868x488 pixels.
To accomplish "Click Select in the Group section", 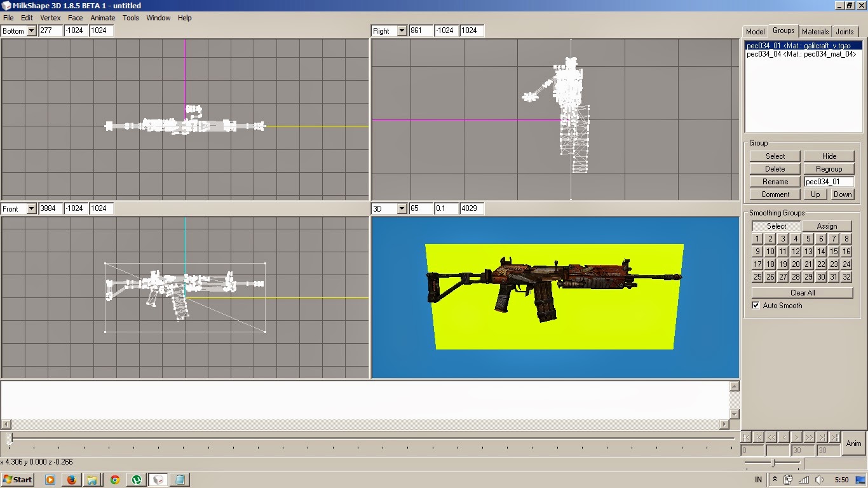I will coord(775,156).
